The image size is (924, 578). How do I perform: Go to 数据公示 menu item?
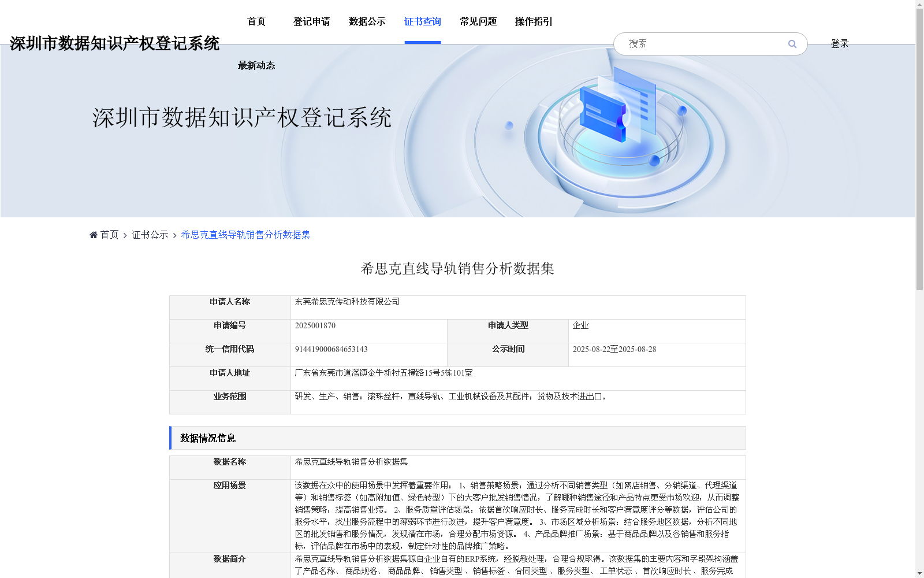click(367, 21)
